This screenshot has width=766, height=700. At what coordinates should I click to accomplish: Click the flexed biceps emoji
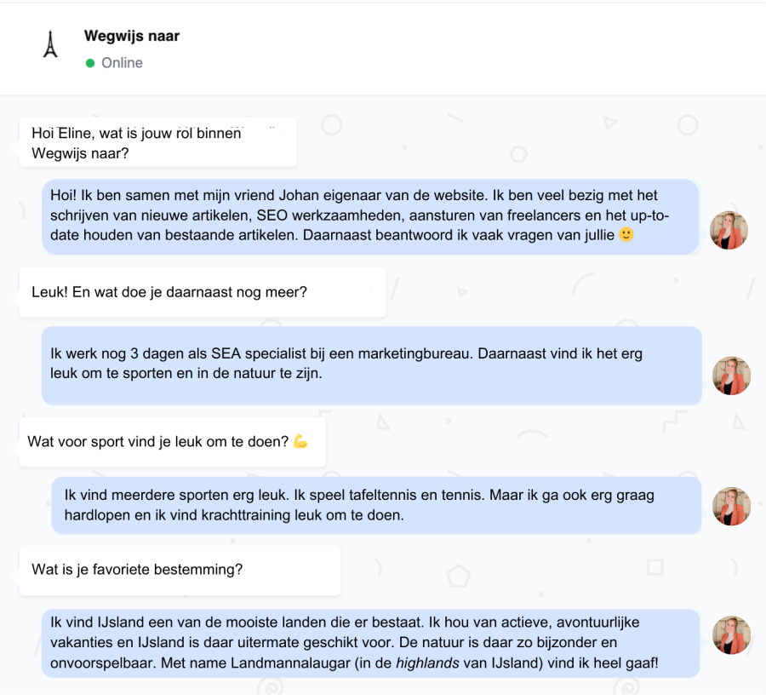tap(300, 441)
